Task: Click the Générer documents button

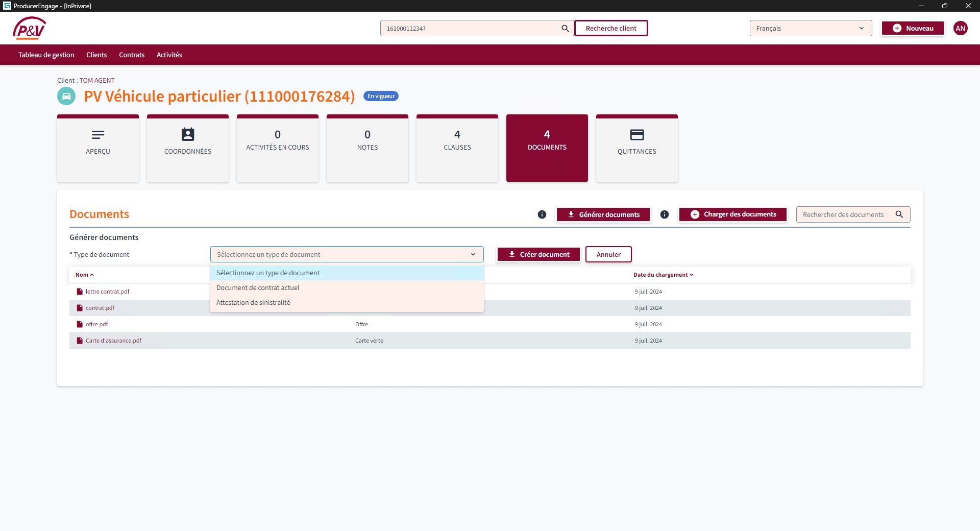Action: 603,214
